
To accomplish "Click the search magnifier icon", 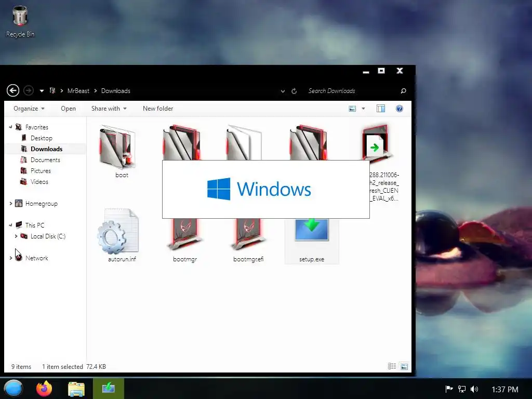I will click(x=403, y=91).
